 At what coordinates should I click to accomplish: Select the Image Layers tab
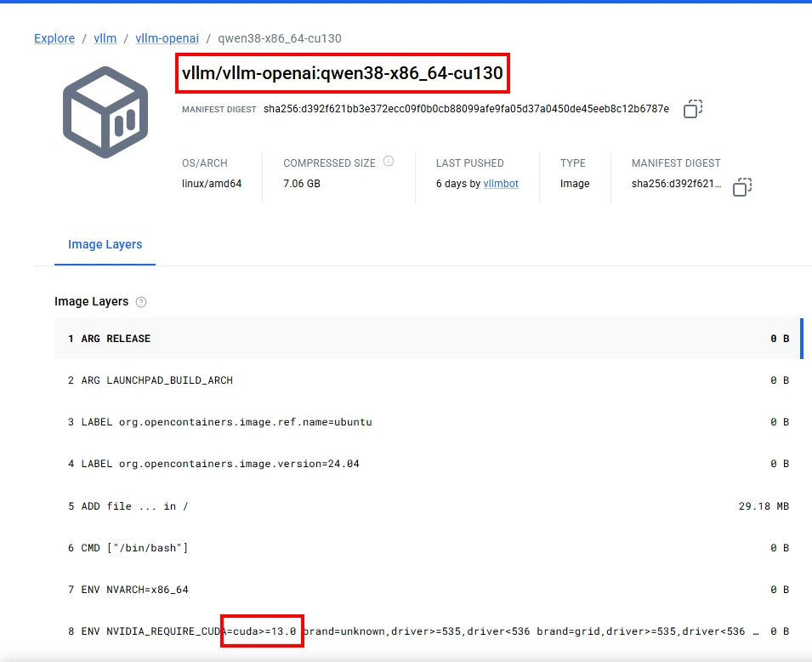pos(105,244)
